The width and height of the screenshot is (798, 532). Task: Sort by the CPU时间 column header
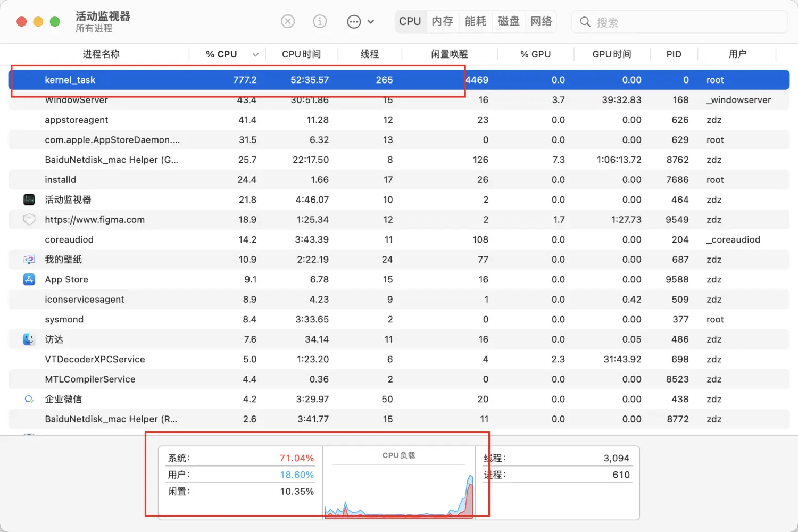pos(302,54)
